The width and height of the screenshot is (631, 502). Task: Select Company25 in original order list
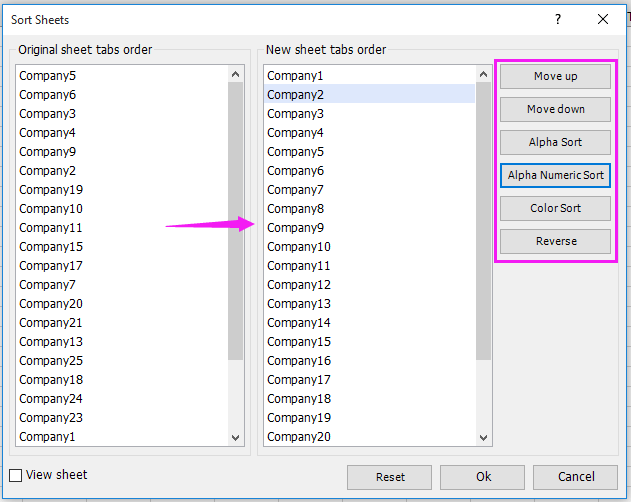pyautogui.click(x=51, y=360)
